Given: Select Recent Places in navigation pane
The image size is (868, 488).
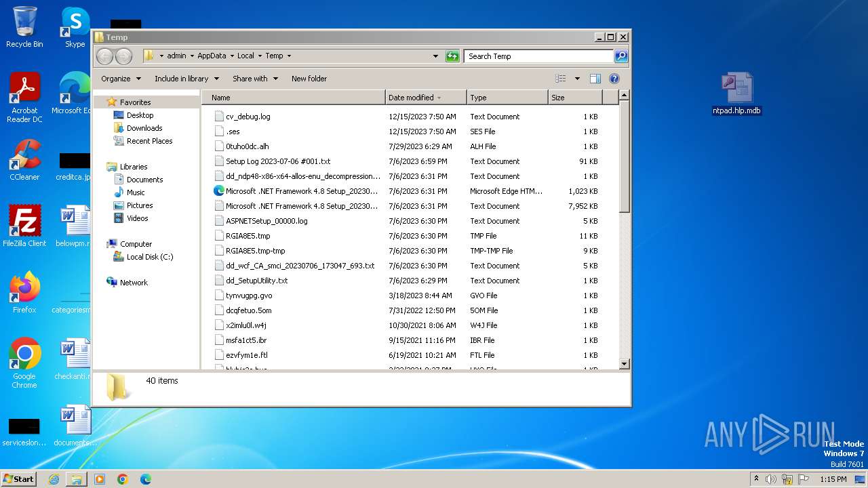Looking at the screenshot, I should coord(149,141).
